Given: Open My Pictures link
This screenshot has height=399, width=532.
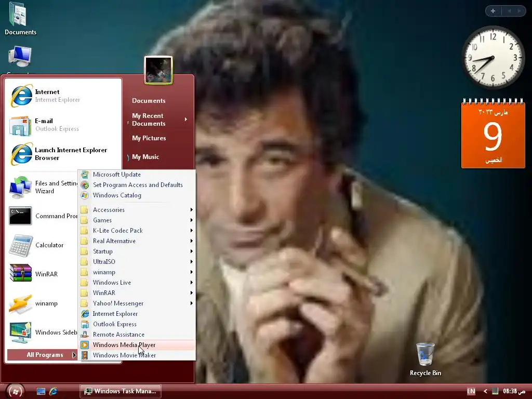Looking at the screenshot, I should coord(149,138).
